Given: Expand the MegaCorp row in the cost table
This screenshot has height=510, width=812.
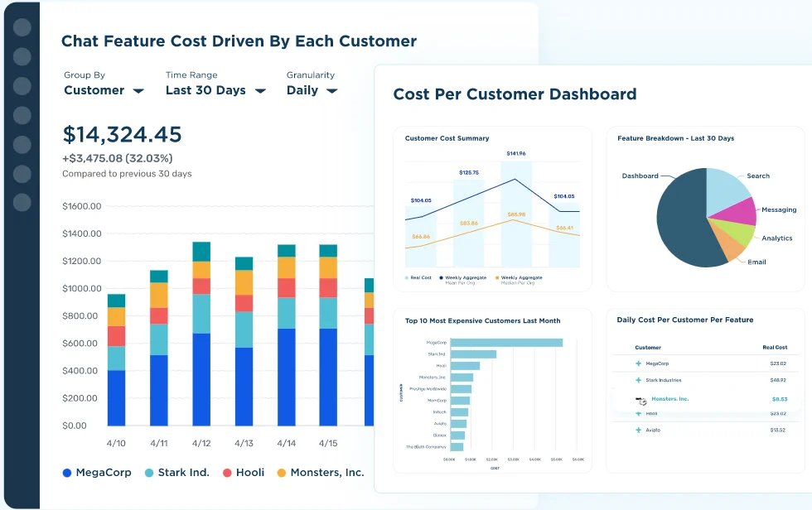Looking at the screenshot, I should 638,363.
